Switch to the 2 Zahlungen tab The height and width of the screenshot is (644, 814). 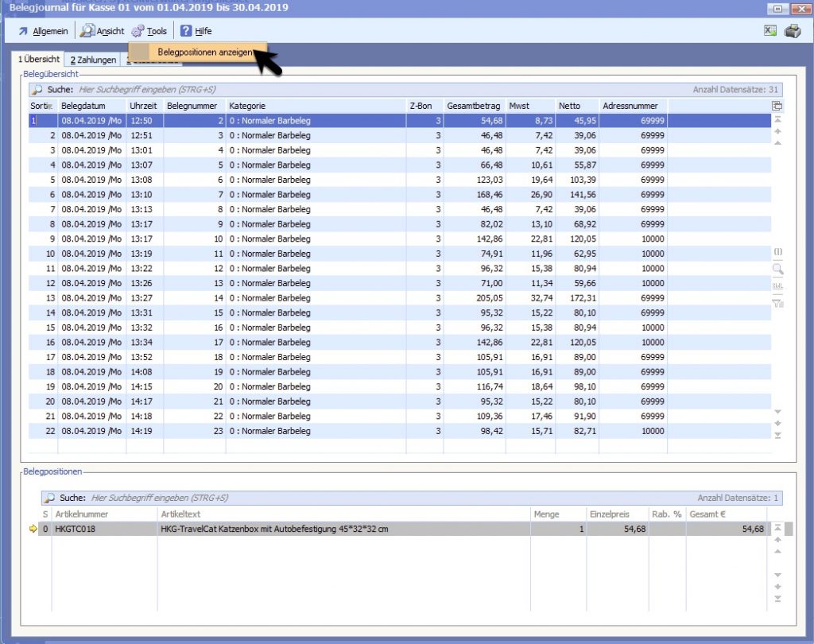[93, 60]
